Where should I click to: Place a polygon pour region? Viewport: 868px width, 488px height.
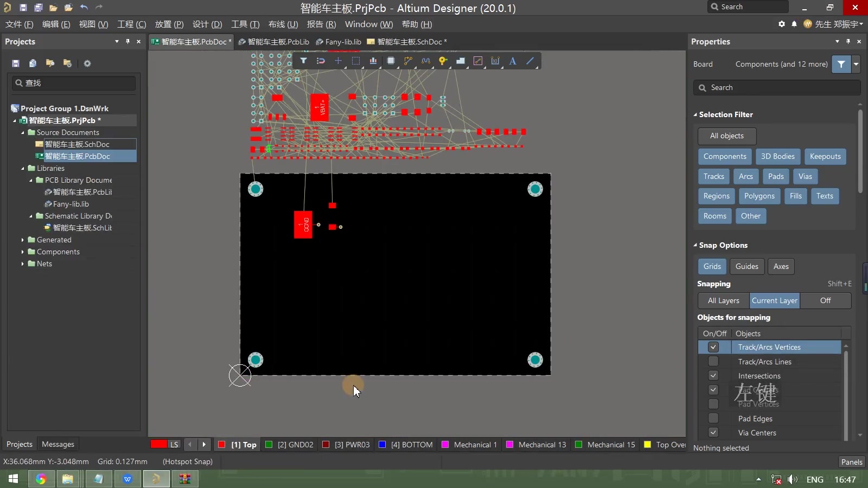tap(461, 61)
